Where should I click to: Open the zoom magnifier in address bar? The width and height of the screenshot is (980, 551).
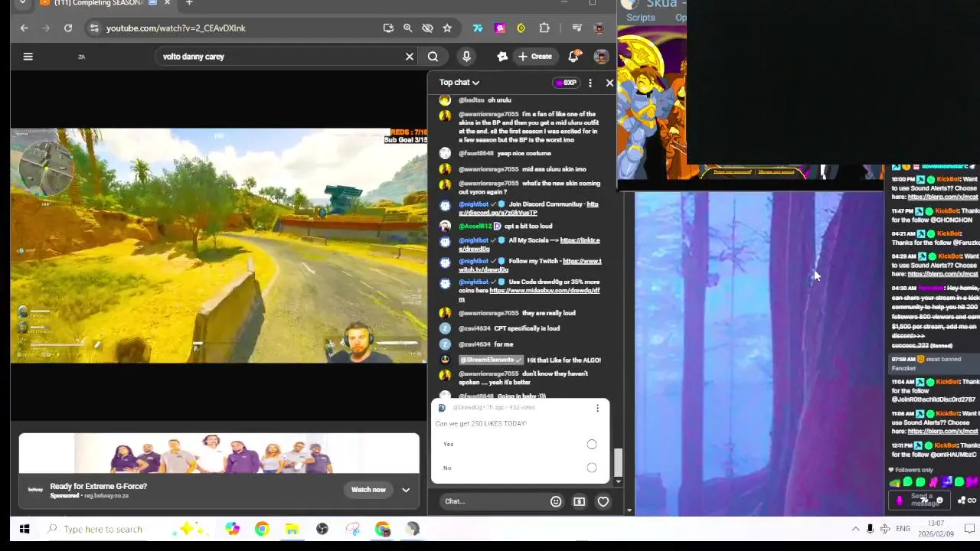click(407, 28)
